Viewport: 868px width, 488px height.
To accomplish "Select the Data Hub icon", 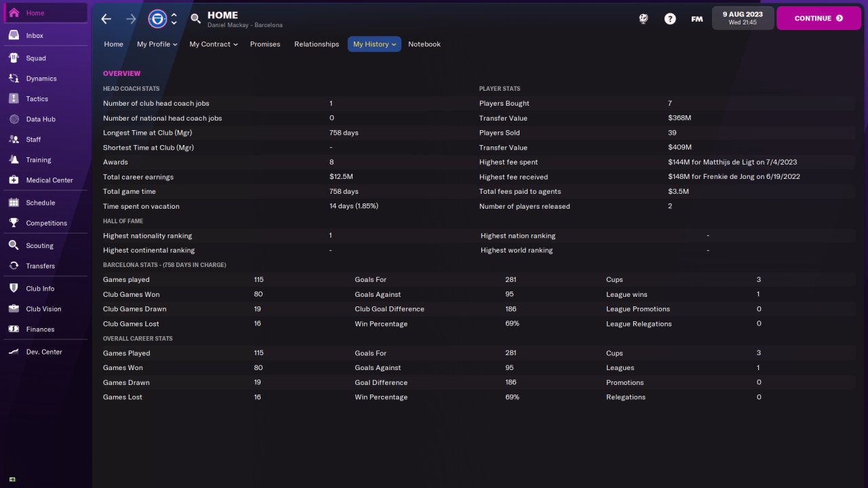I will click(14, 119).
